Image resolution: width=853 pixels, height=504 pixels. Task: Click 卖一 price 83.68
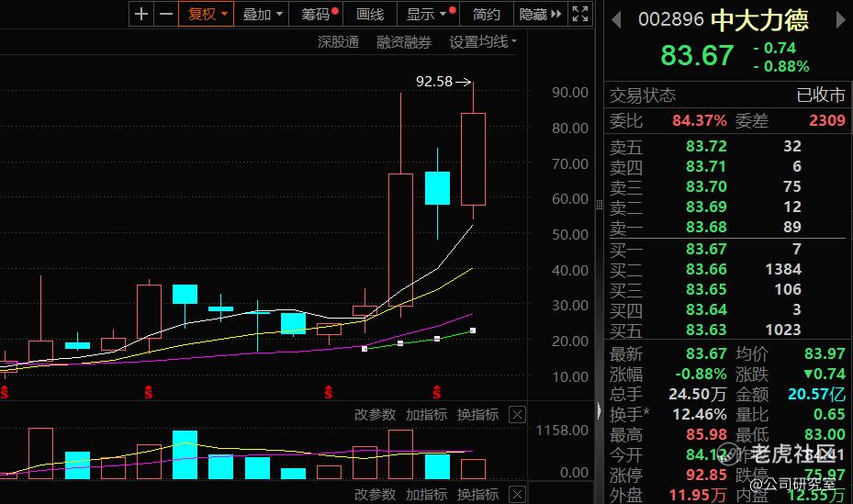pos(706,227)
